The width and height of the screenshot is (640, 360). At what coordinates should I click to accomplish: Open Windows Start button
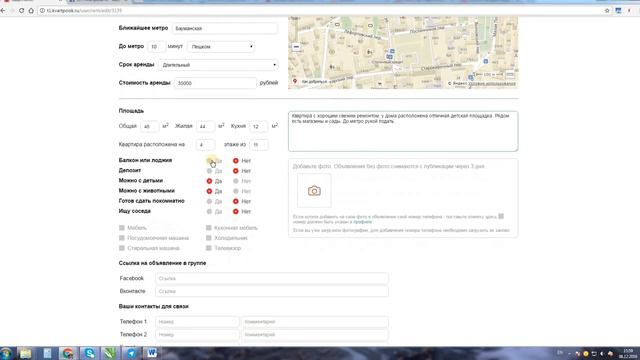click(6, 353)
